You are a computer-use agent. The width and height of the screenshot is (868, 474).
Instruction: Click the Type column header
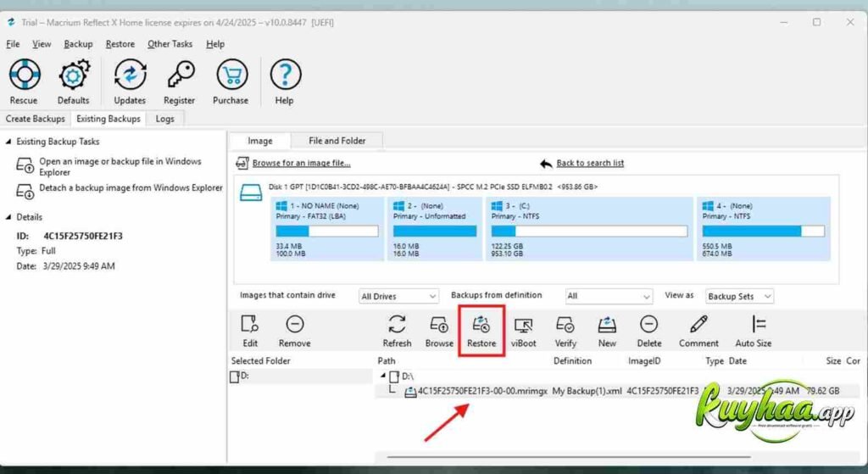click(714, 360)
